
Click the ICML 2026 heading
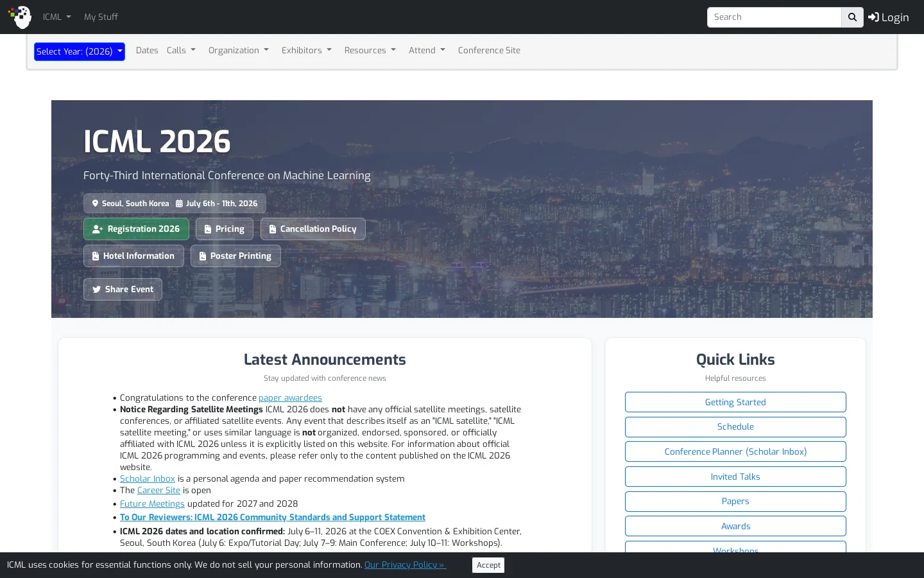coord(157,142)
